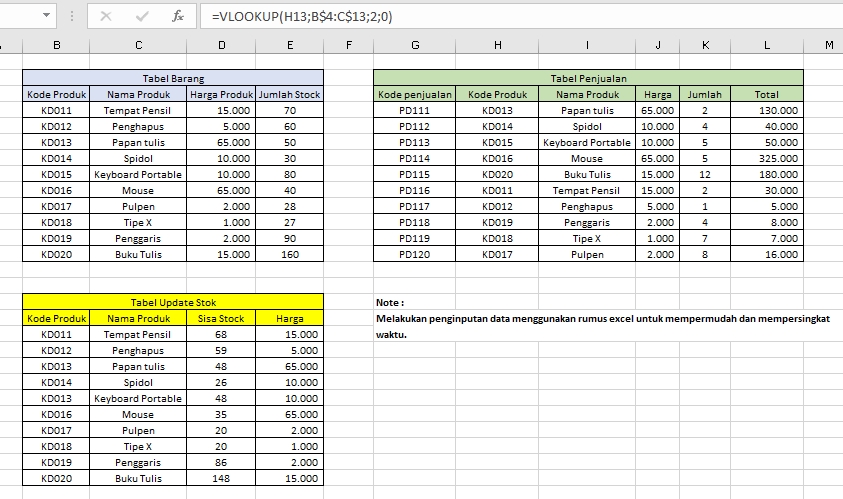Screen dimensions: 843x499
Task: Select 'KD020' cell in Tabel Penjualan
Action: tap(497, 174)
